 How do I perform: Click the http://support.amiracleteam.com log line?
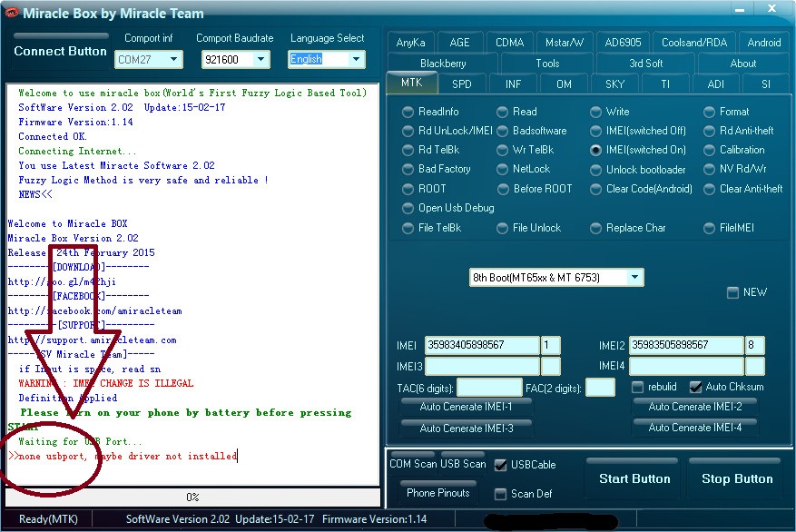point(93,340)
